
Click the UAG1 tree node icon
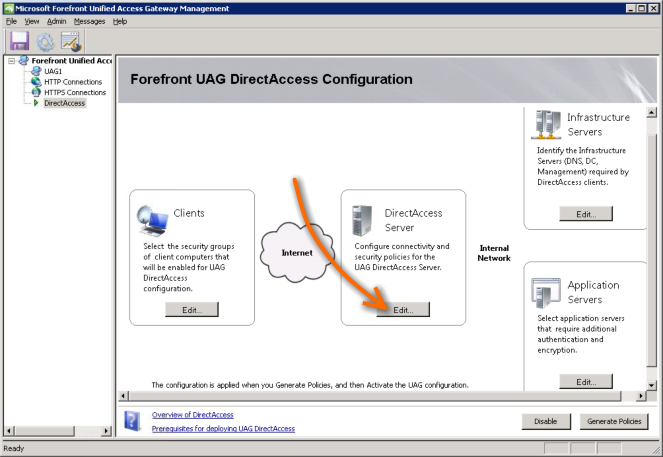click(36, 71)
